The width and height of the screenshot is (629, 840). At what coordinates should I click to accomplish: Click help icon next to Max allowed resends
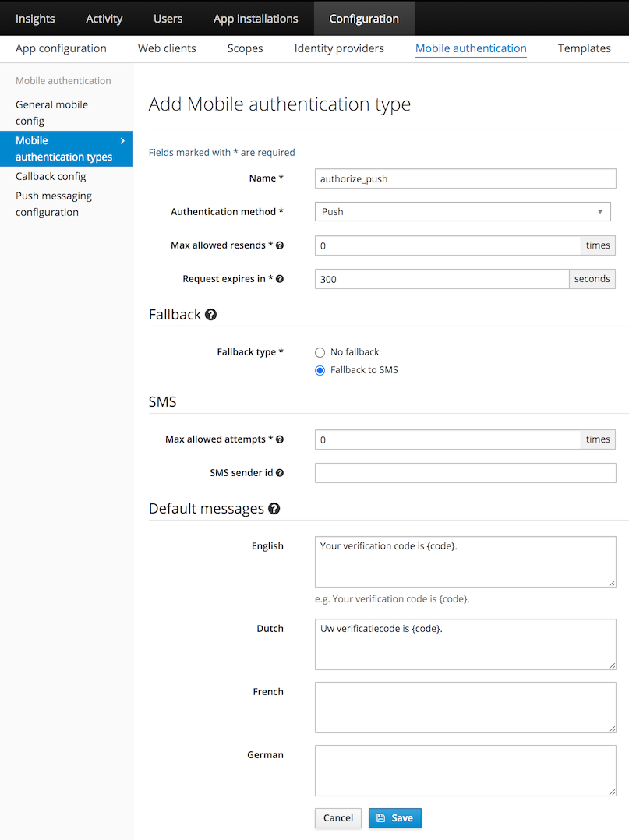[280, 245]
